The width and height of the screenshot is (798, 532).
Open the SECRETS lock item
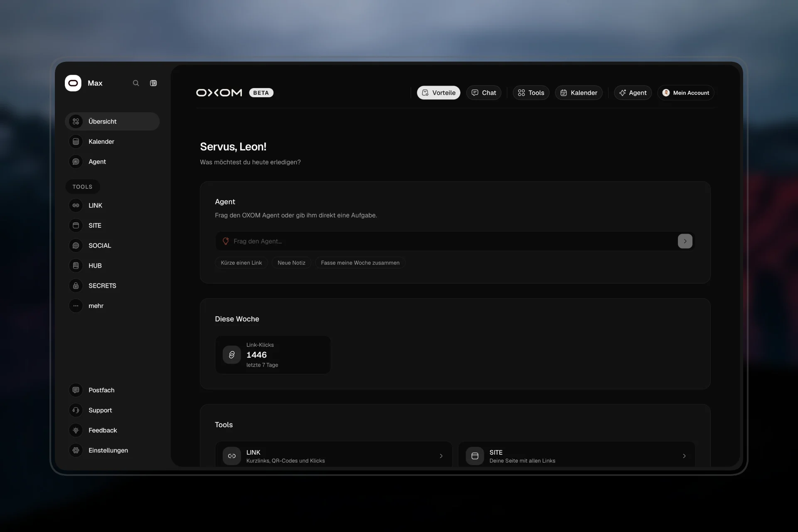click(x=112, y=286)
